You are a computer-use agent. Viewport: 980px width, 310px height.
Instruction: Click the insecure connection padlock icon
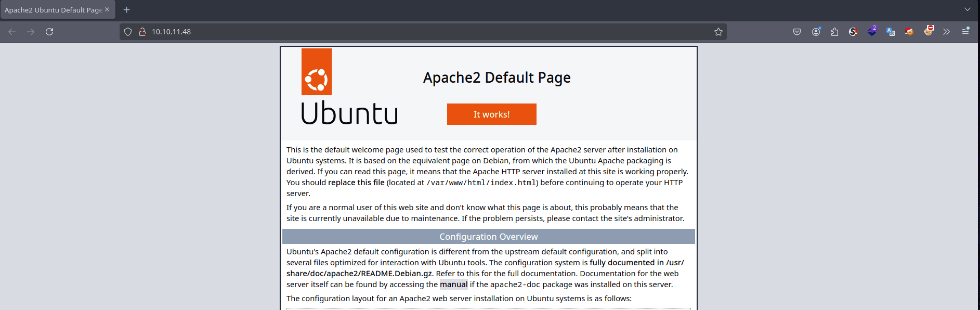[142, 32]
